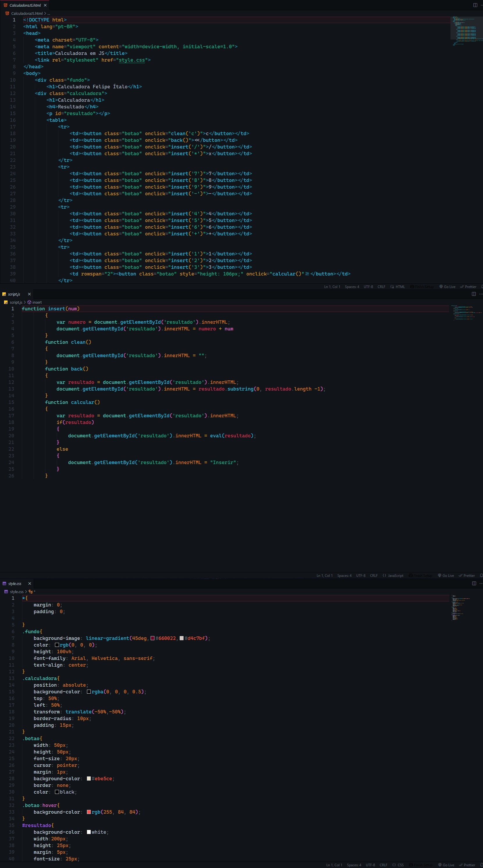Click Finish Setup in the HTML status bar
Screen dimensions: 483x868
click(x=422, y=287)
